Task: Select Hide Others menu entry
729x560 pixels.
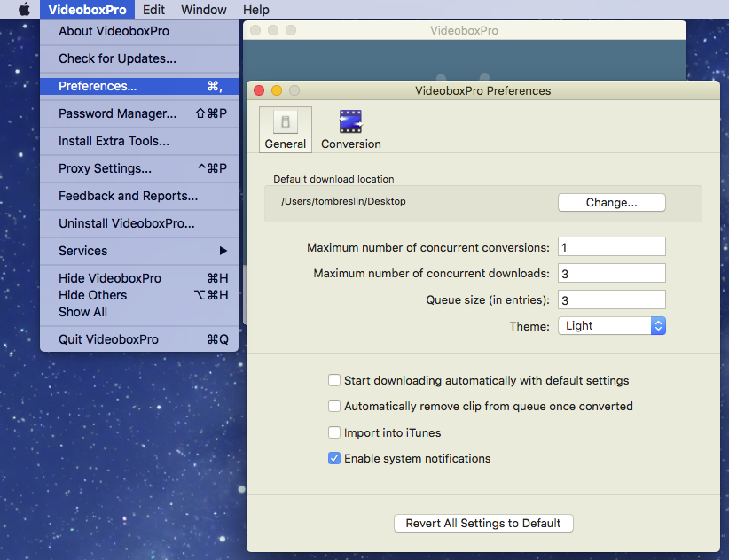Action: (139, 295)
